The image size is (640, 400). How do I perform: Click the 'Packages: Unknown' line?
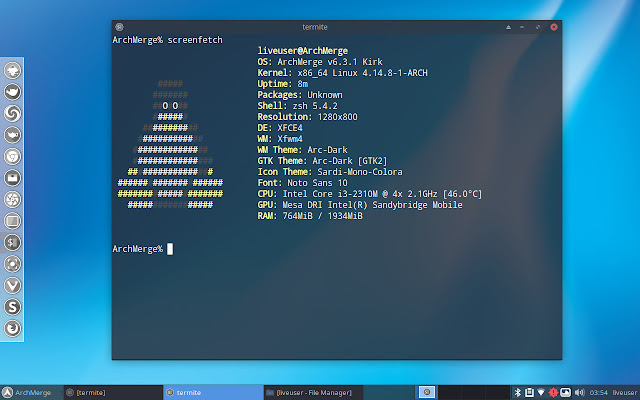(300, 95)
